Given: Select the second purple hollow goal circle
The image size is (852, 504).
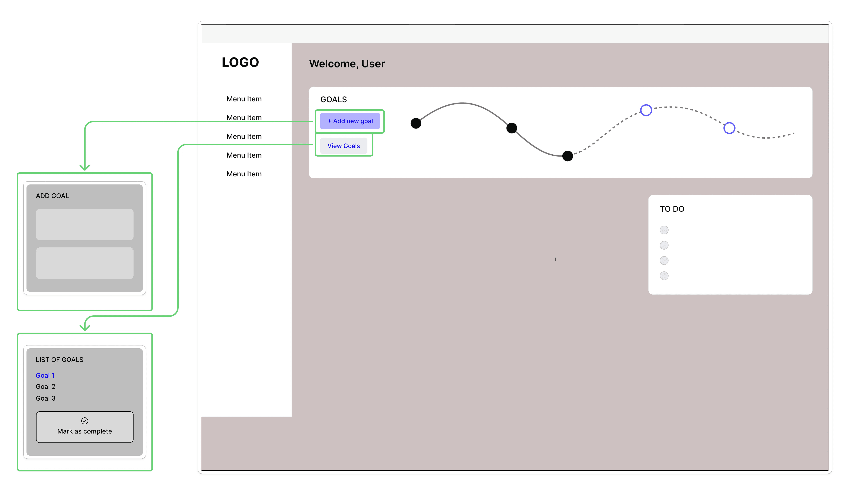Looking at the screenshot, I should point(729,128).
